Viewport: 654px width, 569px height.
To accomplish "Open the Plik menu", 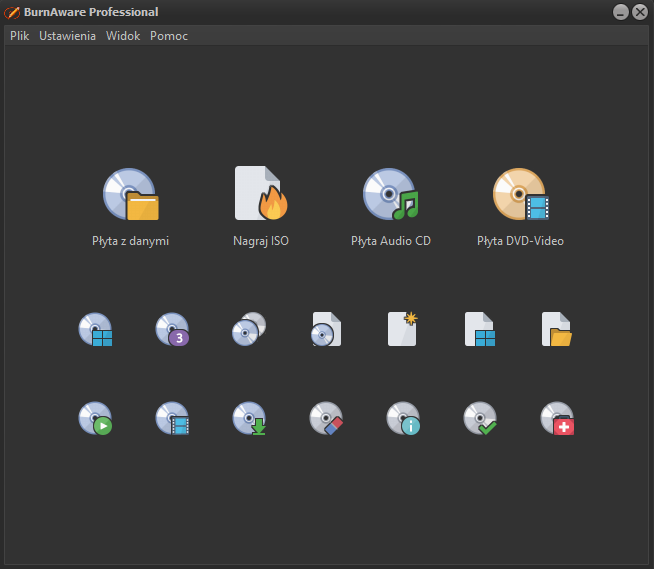I will (20, 36).
